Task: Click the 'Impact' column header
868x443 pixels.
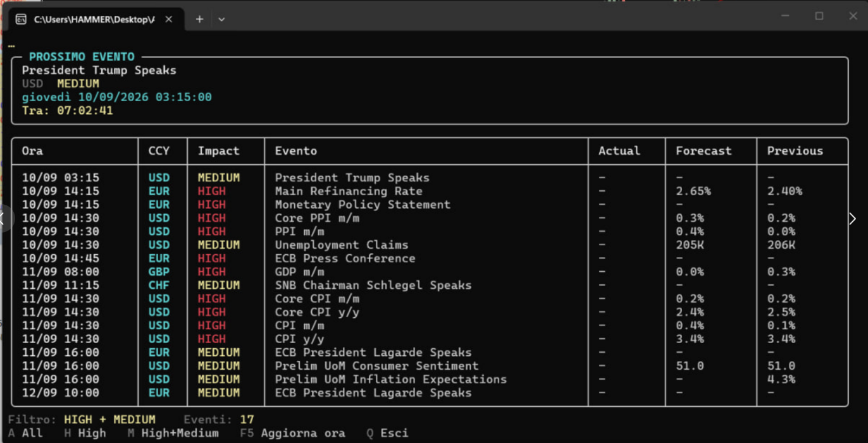Action: click(219, 151)
